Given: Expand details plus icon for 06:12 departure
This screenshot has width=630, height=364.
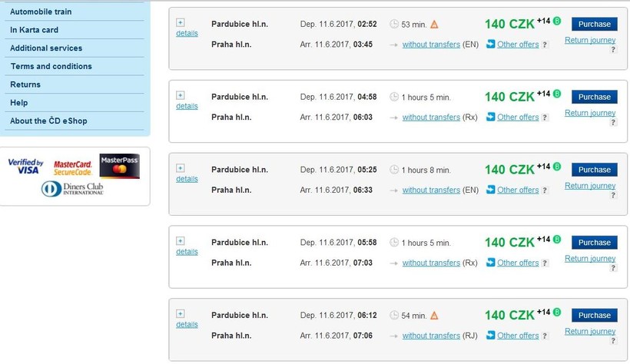Looking at the screenshot, I should point(181,314).
